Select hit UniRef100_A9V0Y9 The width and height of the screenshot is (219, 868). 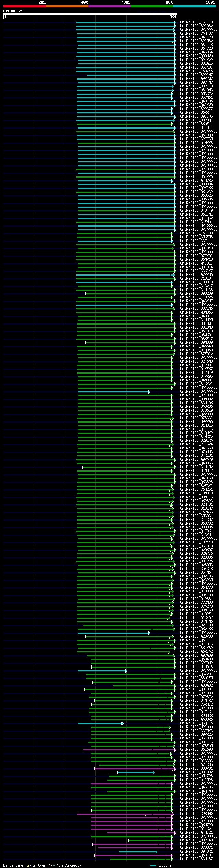pos(196,460)
